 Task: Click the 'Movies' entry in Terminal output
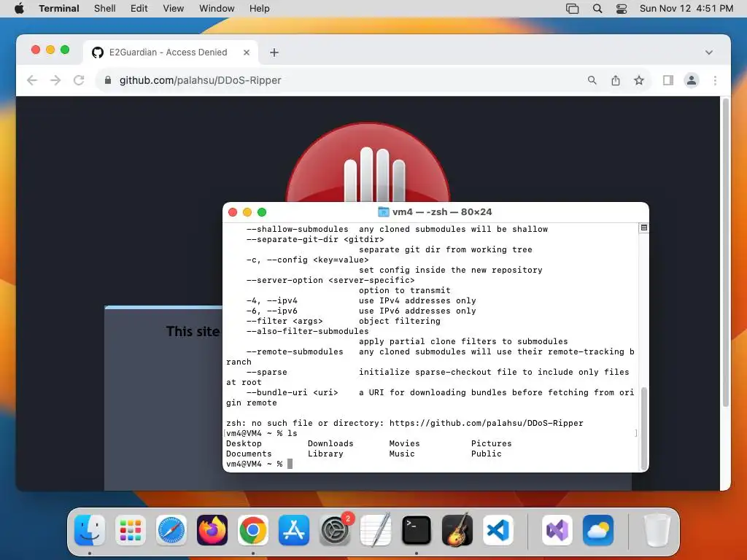pos(404,443)
